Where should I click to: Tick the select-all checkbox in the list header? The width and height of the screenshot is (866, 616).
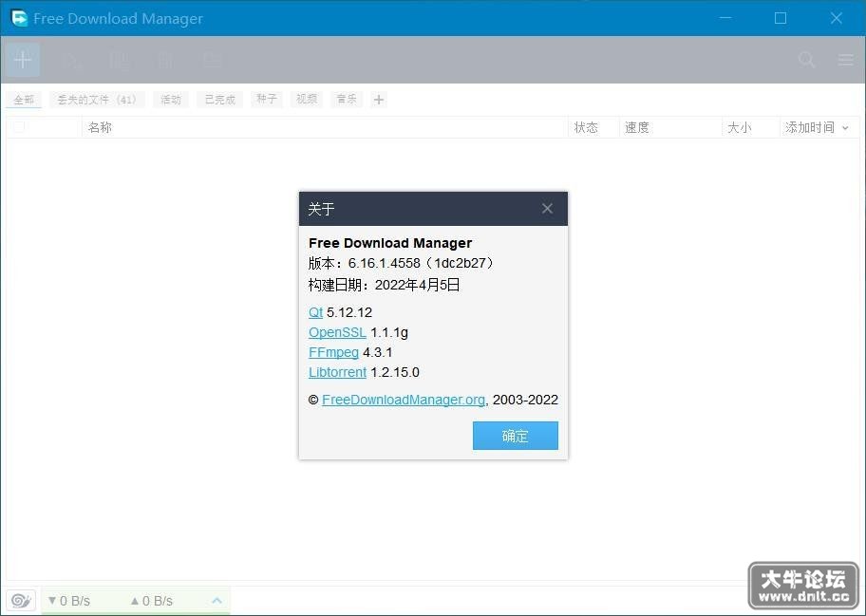click(x=19, y=127)
